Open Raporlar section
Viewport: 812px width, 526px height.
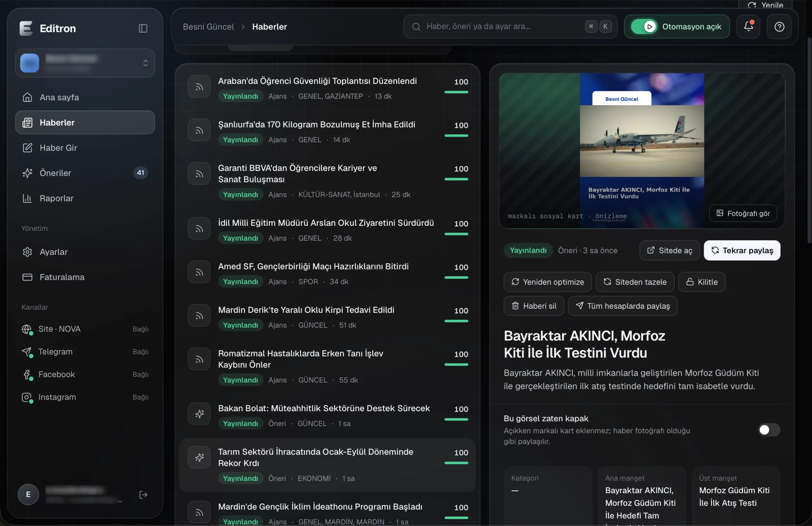coord(85,198)
